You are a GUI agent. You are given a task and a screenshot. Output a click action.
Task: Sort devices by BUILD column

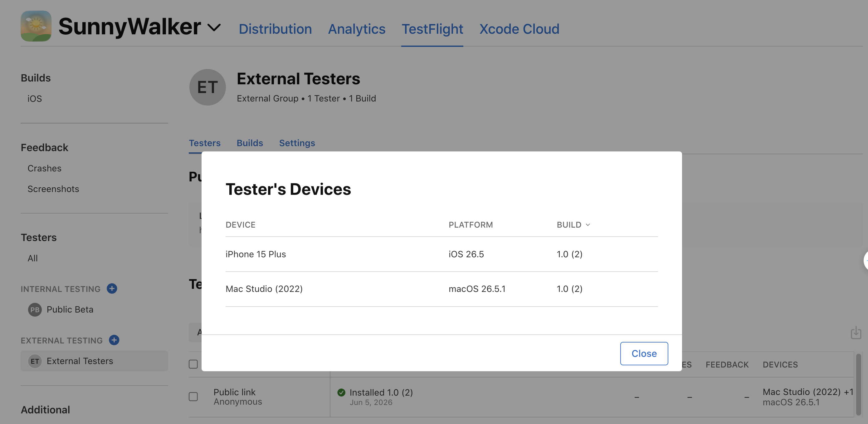[x=573, y=225]
